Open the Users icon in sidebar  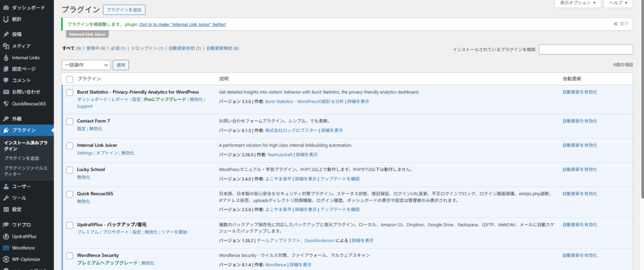point(5,187)
